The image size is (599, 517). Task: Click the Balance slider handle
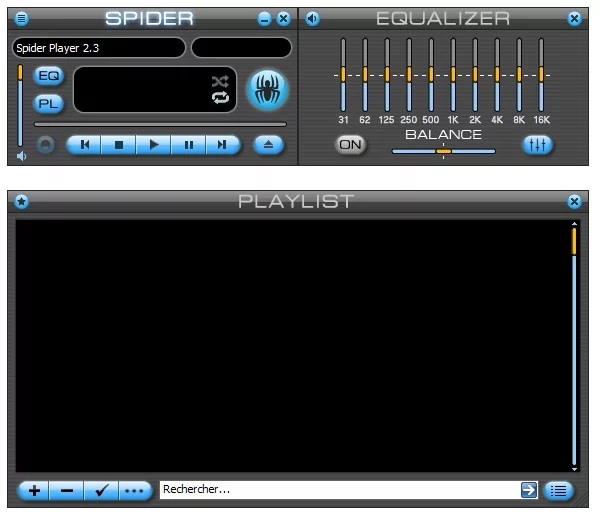point(444,151)
